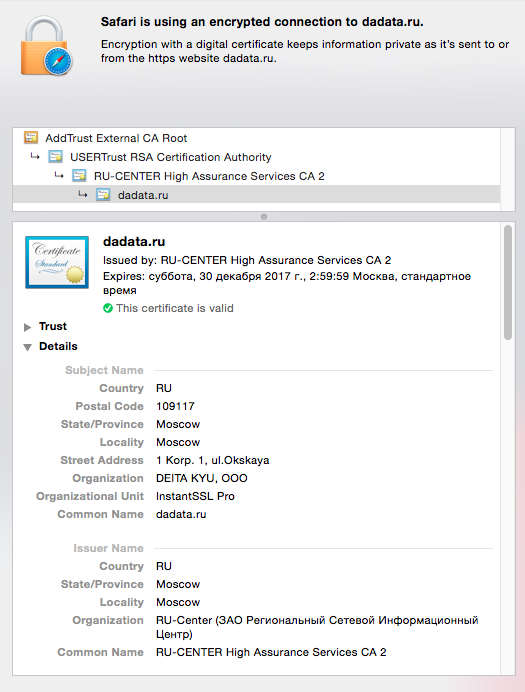525x692 pixels.
Task: Click Street Address value ul.Okskaya
Action: click(x=213, y=460)
